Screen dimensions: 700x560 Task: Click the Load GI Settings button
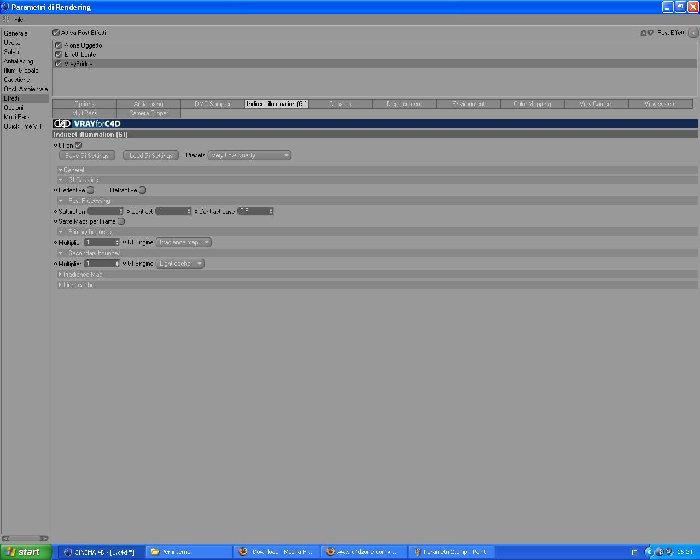[150, 155]
